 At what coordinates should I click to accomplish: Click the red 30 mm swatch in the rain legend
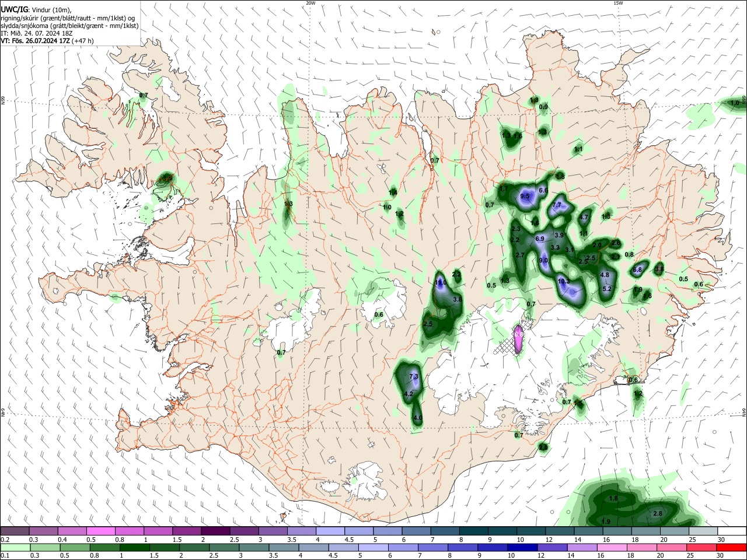click(x=731, y=547)
